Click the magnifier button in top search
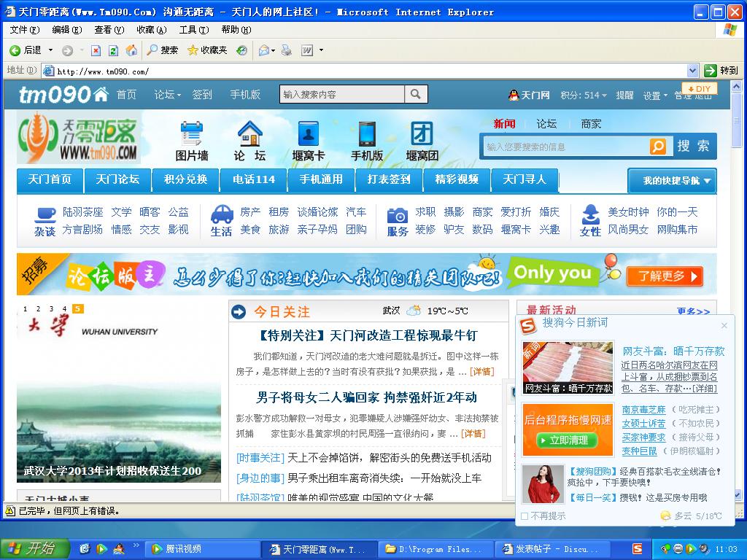Image resolution: width=747 pixels, height=560 pixels. 415,94
